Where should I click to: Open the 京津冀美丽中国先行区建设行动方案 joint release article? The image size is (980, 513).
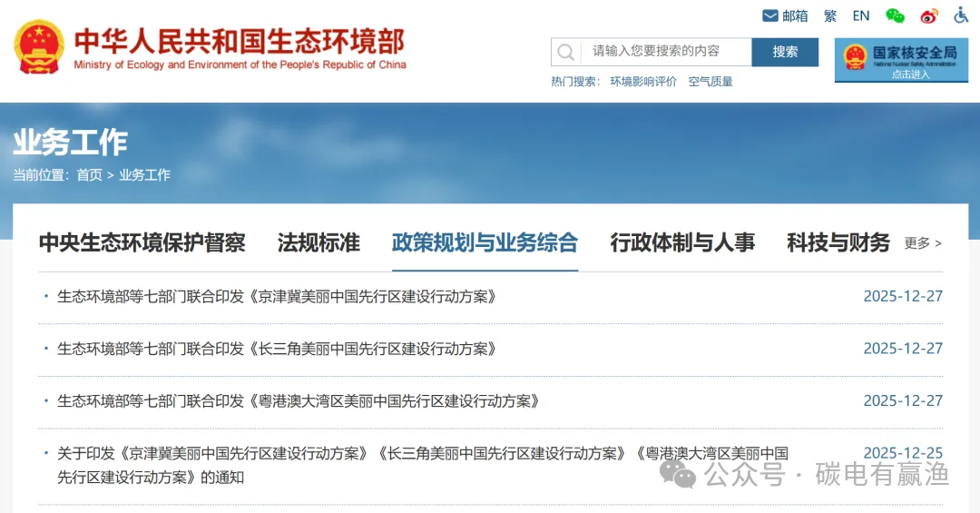tap(277, 297)
